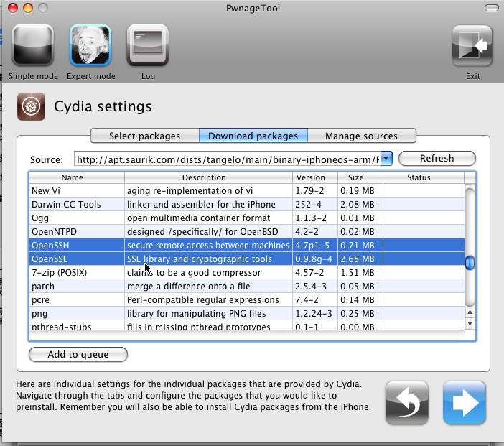Image resolution: width=504 pixels, height=446 pixels.
Task: Sort by Status column header
Action: click(424, 177)
